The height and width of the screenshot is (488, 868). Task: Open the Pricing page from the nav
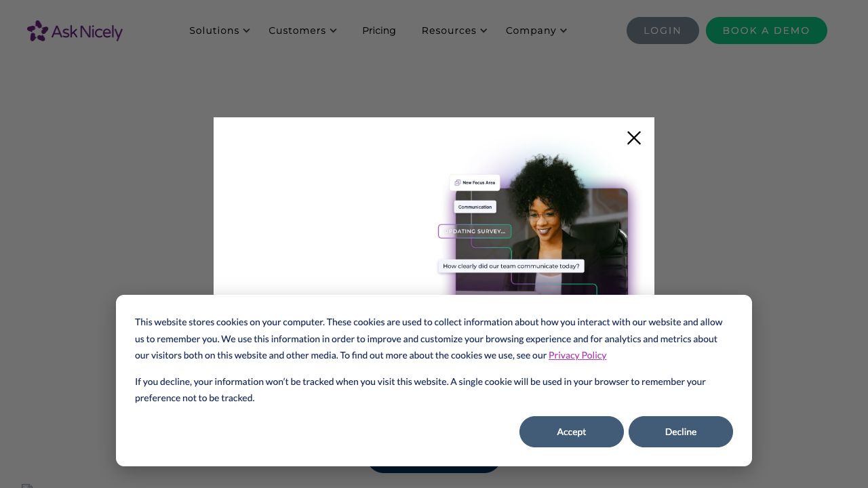coord(379,30)
